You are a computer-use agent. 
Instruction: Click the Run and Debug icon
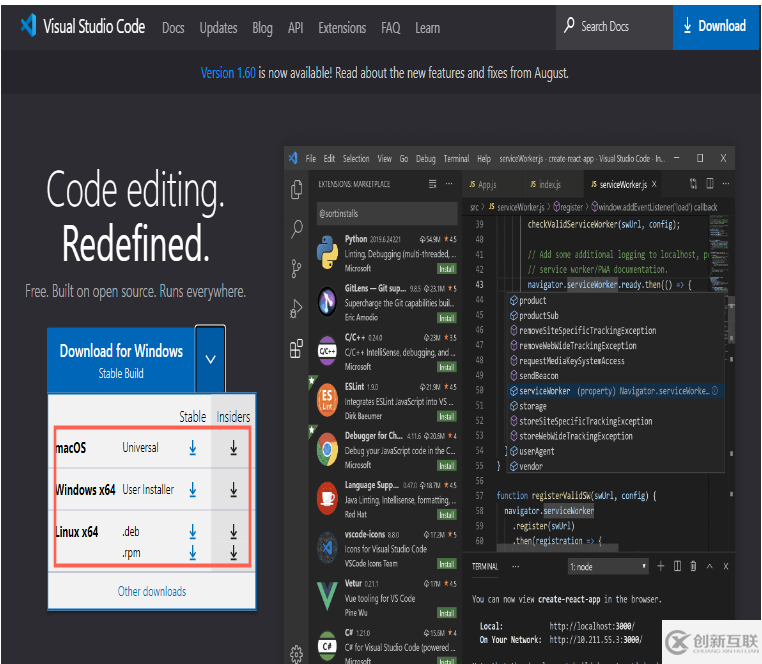tap(296, 309)
